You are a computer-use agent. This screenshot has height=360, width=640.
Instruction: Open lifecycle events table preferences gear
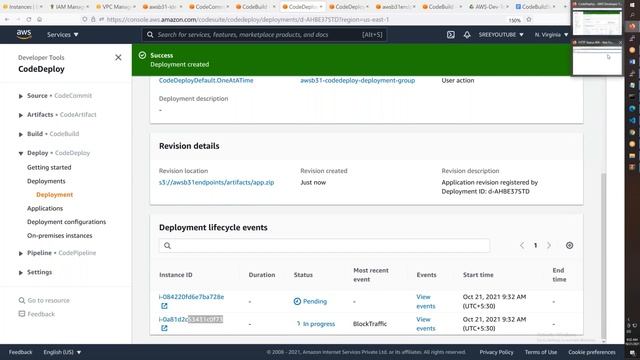pos(569,245)
